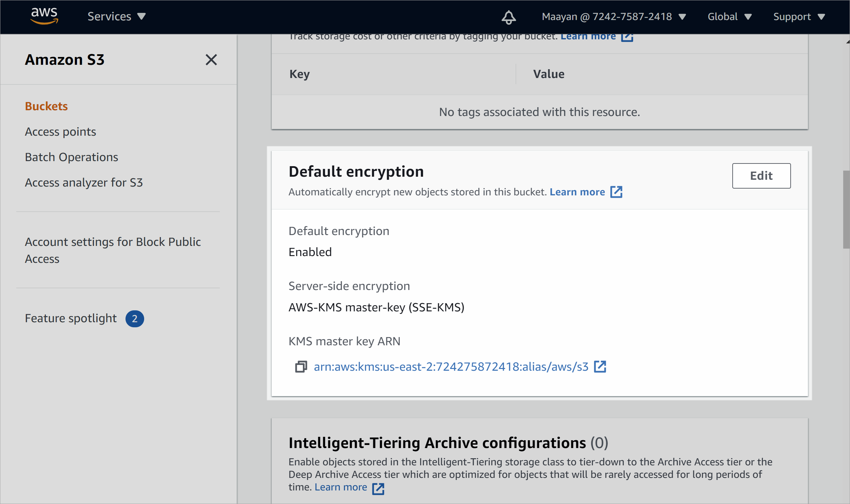Viewport: 850px width, 504px height.
Task: Click the Feature spotlight badge icon
Action: click(x=134, y=318)
